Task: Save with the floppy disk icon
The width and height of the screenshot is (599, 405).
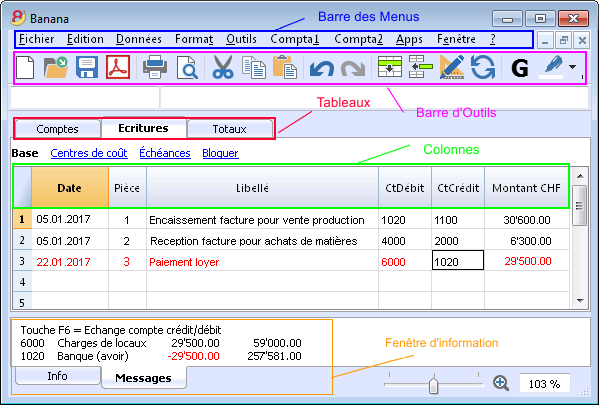Action: 87,67
